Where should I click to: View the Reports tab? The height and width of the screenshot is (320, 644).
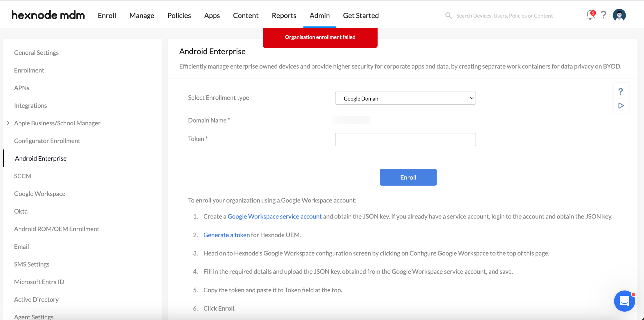tap(284, 15)
